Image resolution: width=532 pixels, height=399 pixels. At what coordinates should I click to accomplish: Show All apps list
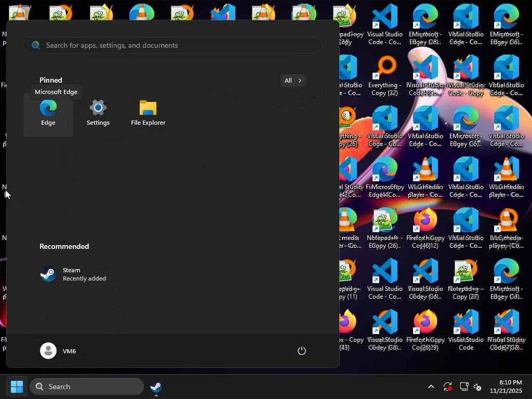coord(293,81)
